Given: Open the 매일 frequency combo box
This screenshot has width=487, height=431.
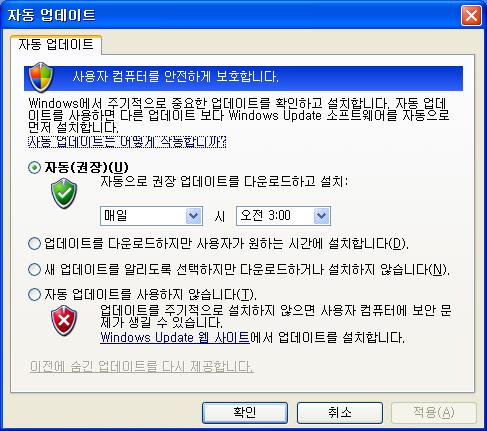Looking at the screenshot, I should (x=151, y=216).
